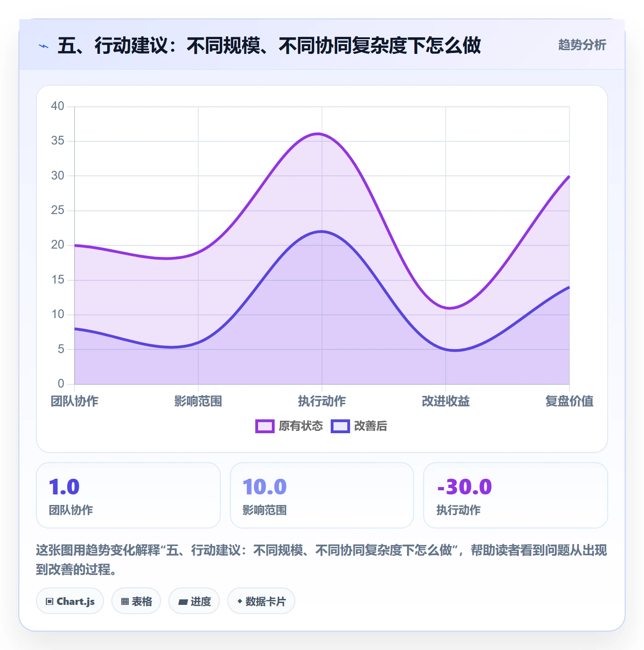
Task: Click the -30.0 执行动作 metric card
Action: [x=516, y=495]
